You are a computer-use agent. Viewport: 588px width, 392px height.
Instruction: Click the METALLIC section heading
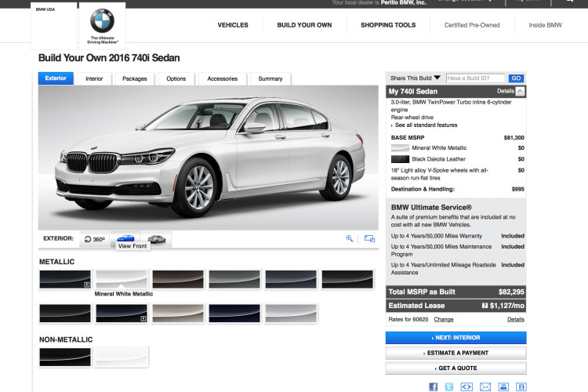coord(57,262)
